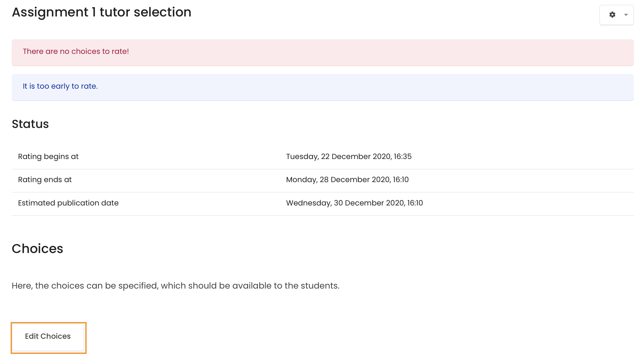The width and height of the screenshot is (644, 360).
Task: Select the 'Tuesday, 22 December 2020, 16:35' date value
Action: 349,157
